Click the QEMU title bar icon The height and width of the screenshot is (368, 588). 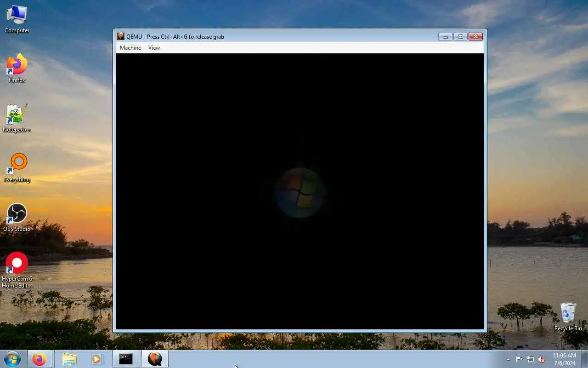121,36
